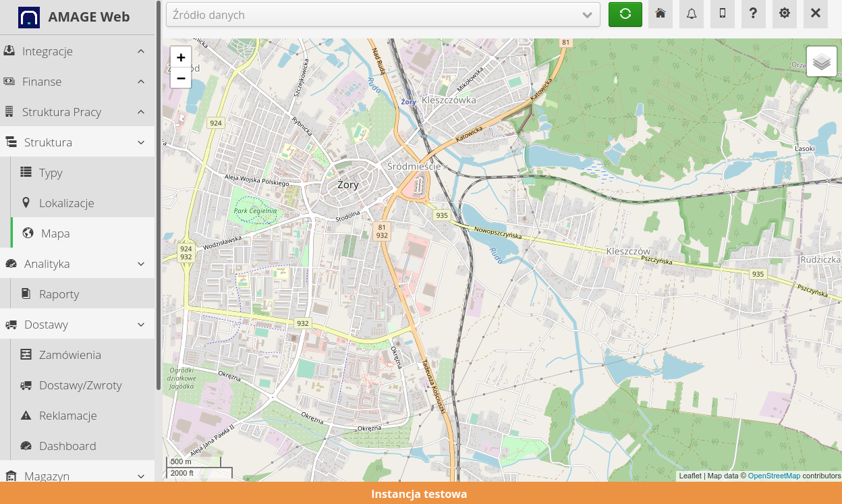Click the mobile device icon
This screenshot has width=842, height=504.
pos(723,14)
